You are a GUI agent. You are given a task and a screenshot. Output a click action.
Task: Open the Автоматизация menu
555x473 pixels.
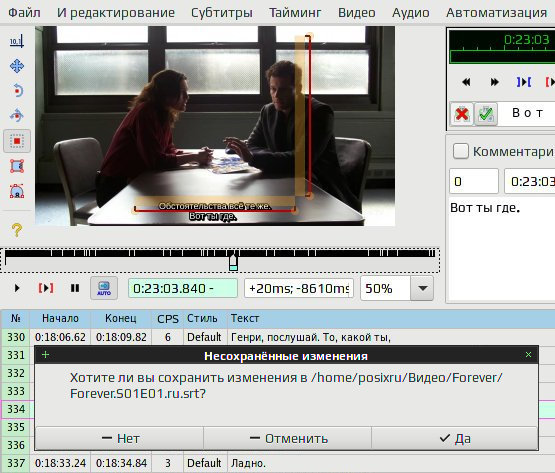click(497, 12)
